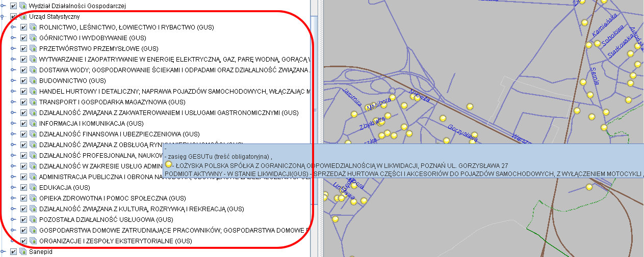Click the Sanepid layer group icon

[x=23, y=251]
